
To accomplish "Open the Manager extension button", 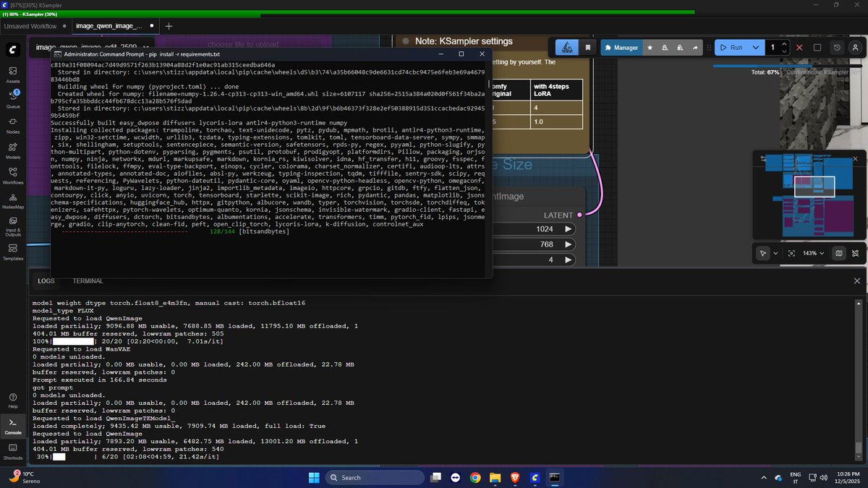I will point(621,48).
